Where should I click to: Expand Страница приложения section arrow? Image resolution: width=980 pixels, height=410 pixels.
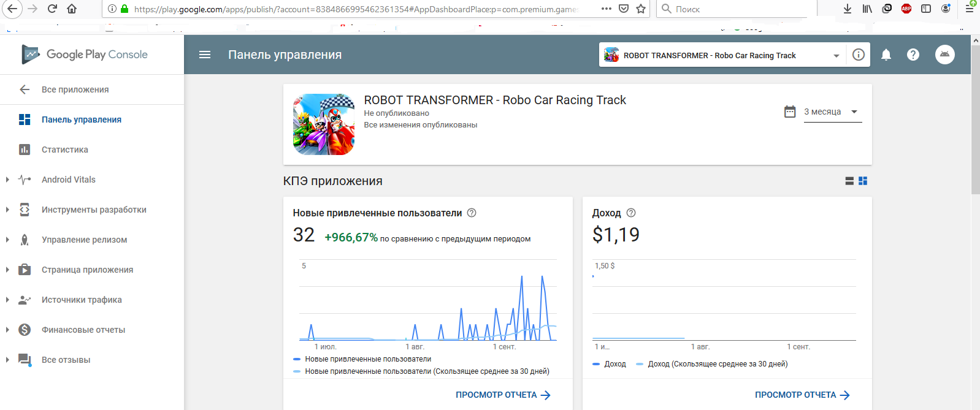[7, 270]
